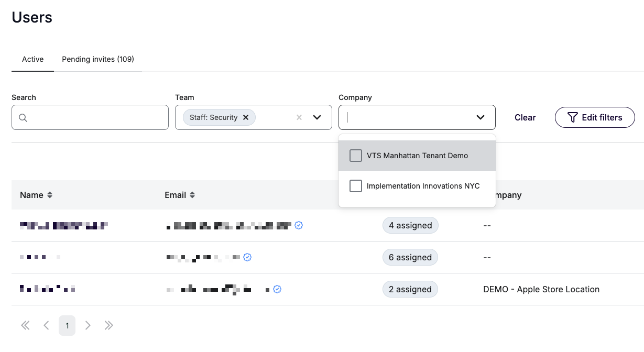Check VTS Manhattan Tenant Demo checkbox
The image size is (644, 352).
(x=356, y=156)
